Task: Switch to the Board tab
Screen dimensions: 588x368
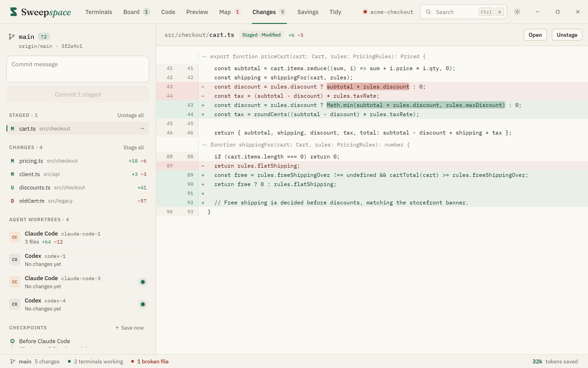Action: pos(136,12)
